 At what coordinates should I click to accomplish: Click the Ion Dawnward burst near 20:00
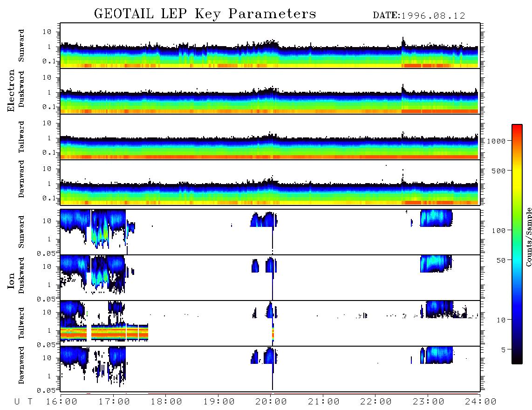pos(269,355)
